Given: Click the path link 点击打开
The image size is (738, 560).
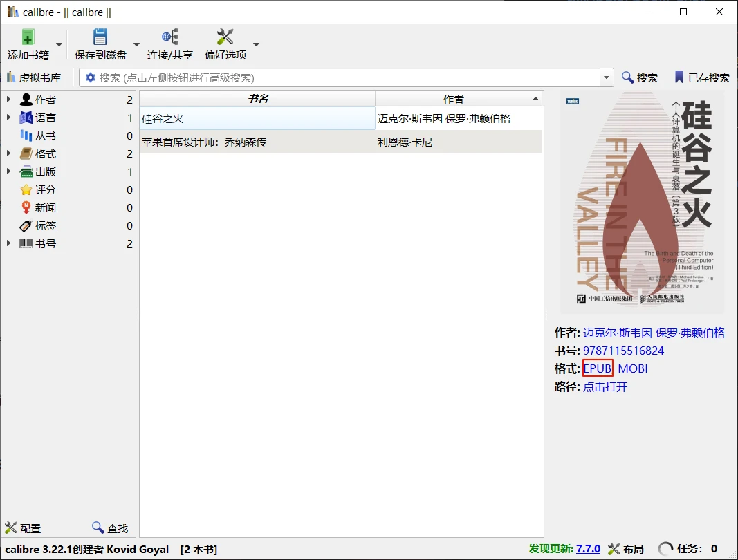Looking at the screenshot, I should click(605, 387).
